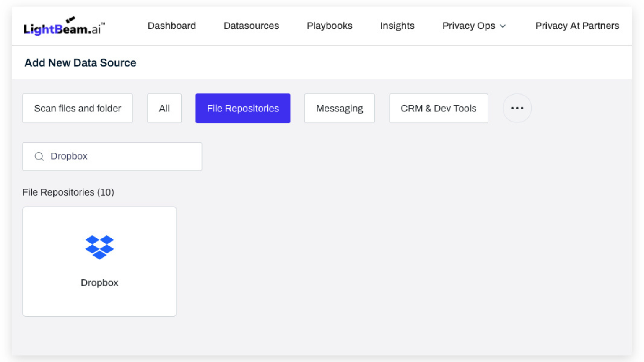Screen dimensions: 644x362
Task: Click the blue Dropbox logo icon
Action: click(99, 247)
